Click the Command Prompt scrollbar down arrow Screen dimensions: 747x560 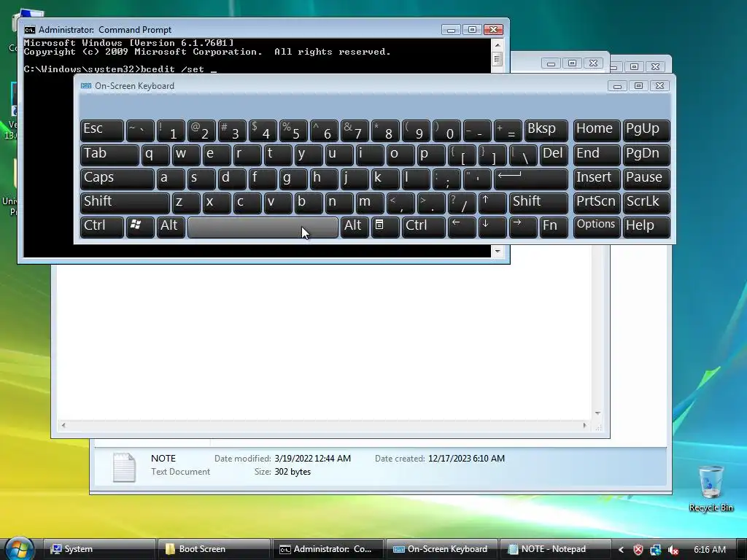point(498,251)
